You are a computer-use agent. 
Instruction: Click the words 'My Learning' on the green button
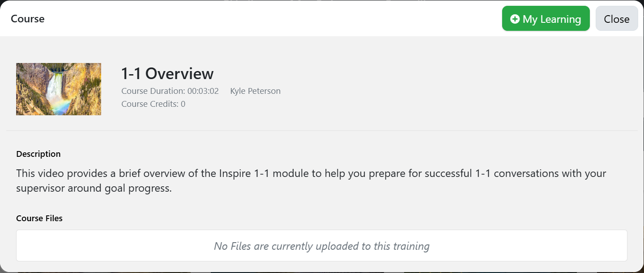(x=552, y=19)
